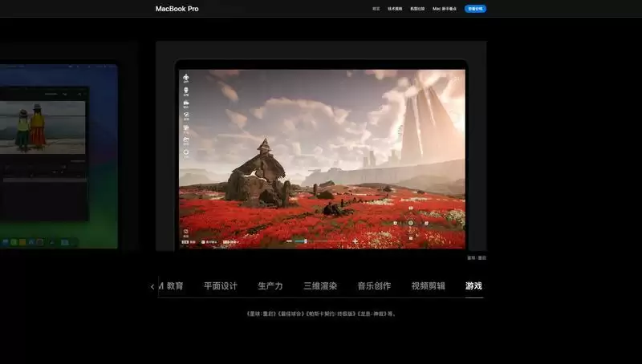Click the minus icon beside the game's slider

[x=289, y=241]
